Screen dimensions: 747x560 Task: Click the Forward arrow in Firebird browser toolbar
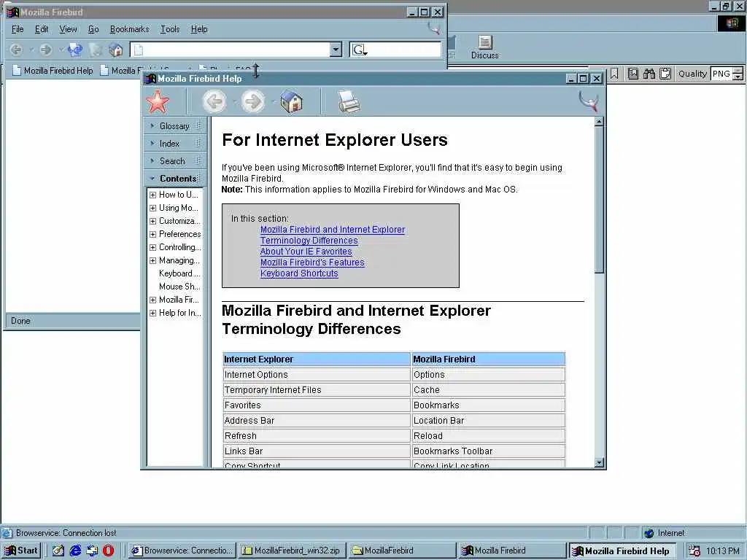coord(46,50)
